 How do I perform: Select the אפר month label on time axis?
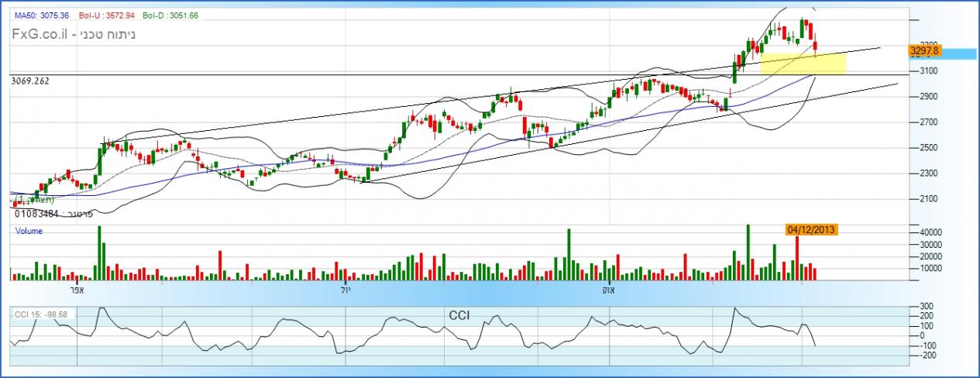(x=77, y=290)
